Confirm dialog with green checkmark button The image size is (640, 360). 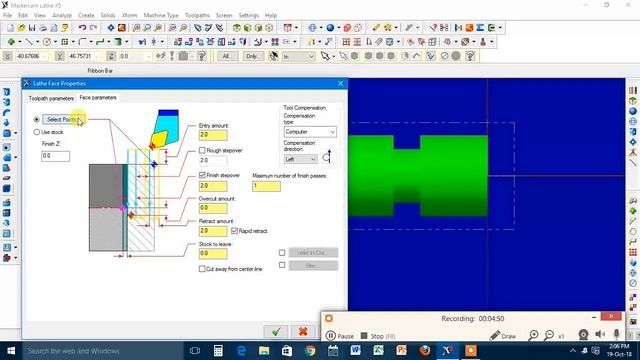pyautogui.click(x=276, y=331)
